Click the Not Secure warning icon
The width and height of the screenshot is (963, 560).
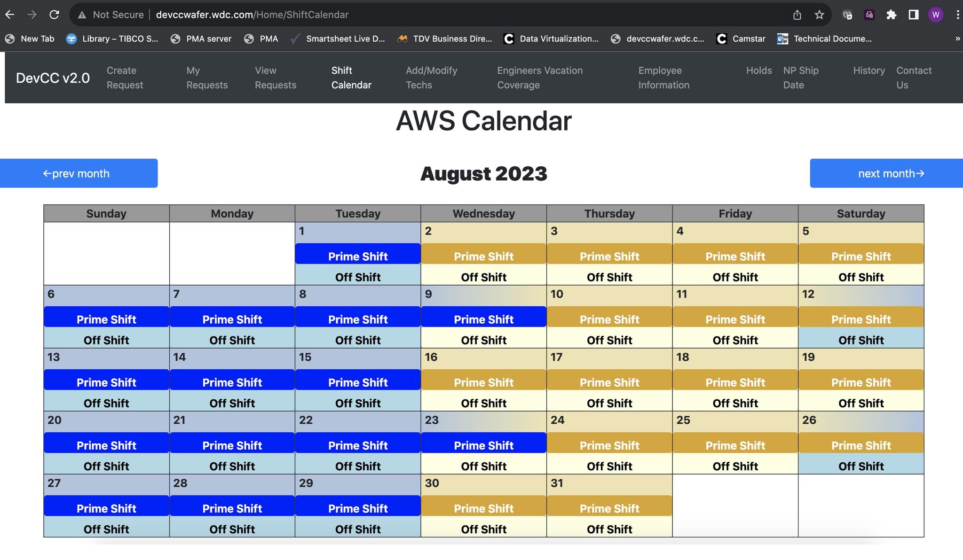pos(82,15)
